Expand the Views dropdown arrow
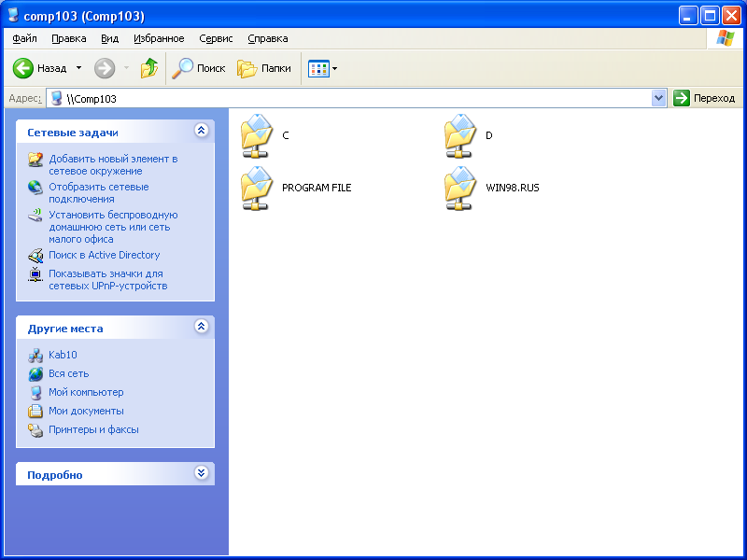 335,68
